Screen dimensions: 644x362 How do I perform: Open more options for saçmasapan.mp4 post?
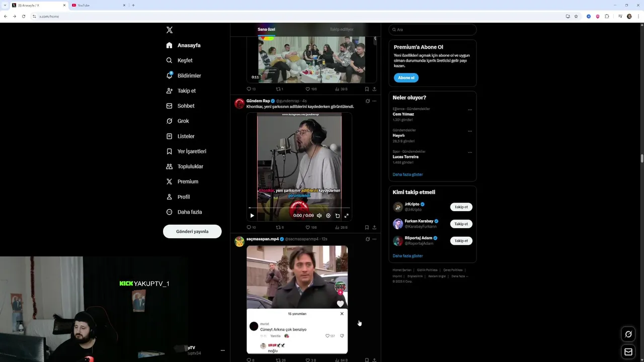pyautogui.click(x=374, y=239)
